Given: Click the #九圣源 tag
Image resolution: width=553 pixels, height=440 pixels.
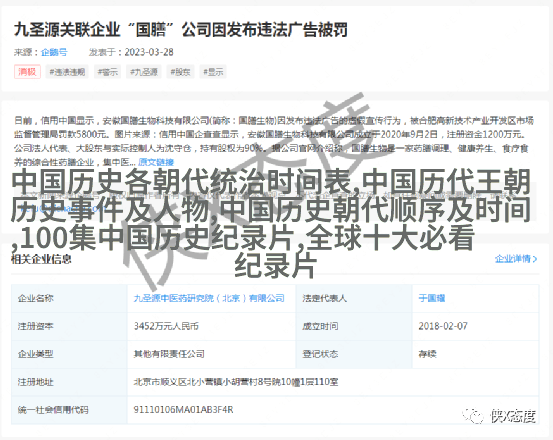Looking at the screenshot, I should [144, 72].
